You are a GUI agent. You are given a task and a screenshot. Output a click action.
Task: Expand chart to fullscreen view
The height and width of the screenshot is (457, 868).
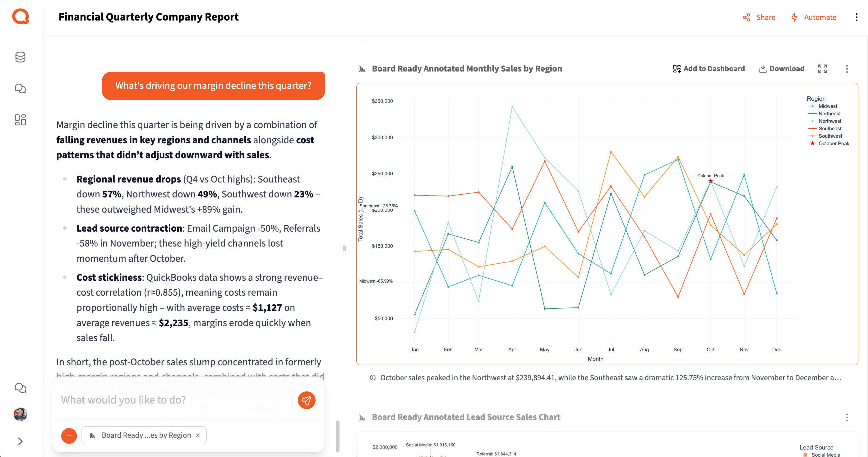[x=822, y=69]
